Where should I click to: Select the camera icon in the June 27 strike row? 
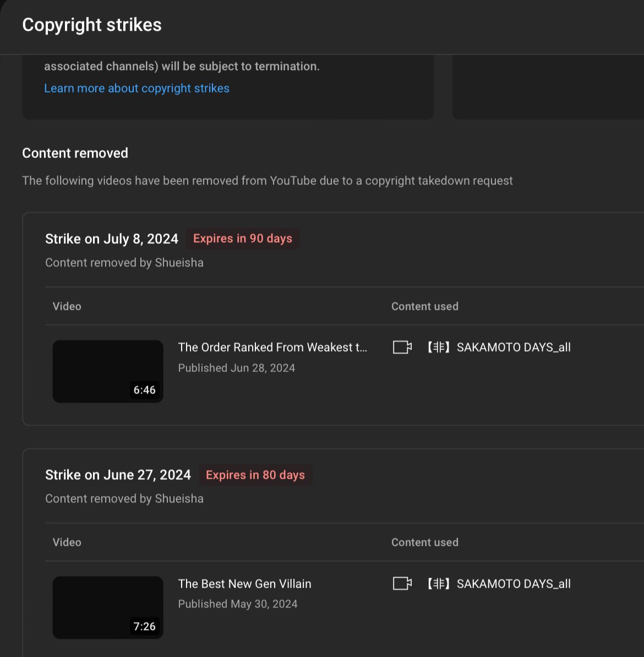[x=402, y=584]
